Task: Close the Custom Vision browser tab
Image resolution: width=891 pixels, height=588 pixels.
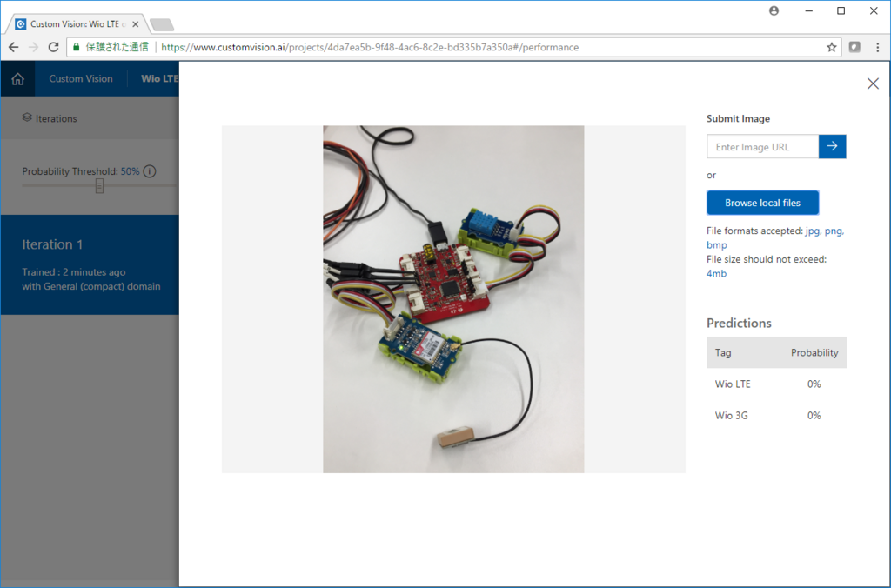Action: 135,24
